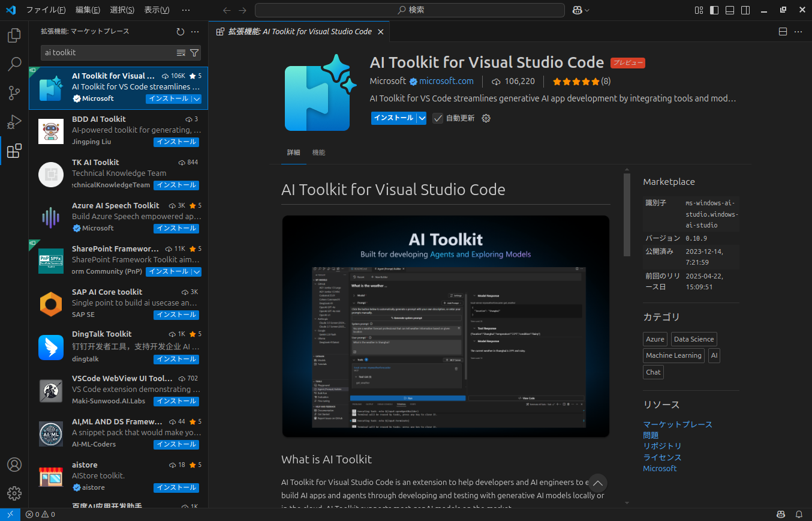Open the menu bar overflow ellipsis

[185, 10]
